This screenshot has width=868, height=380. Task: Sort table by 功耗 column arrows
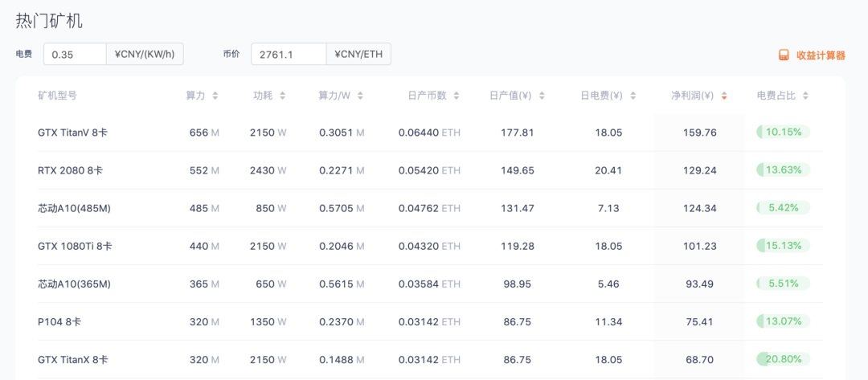pyautogui.click(x=281, y=96)
